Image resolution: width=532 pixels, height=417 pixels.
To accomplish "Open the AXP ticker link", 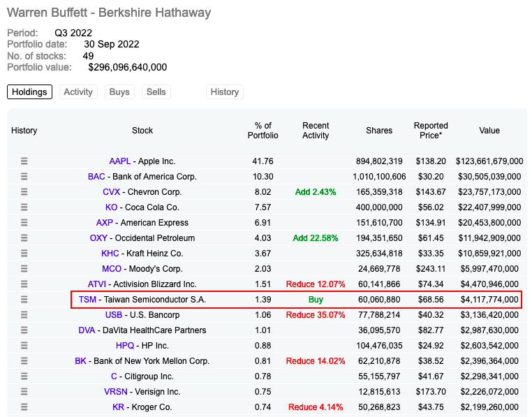I will point(105,222).
